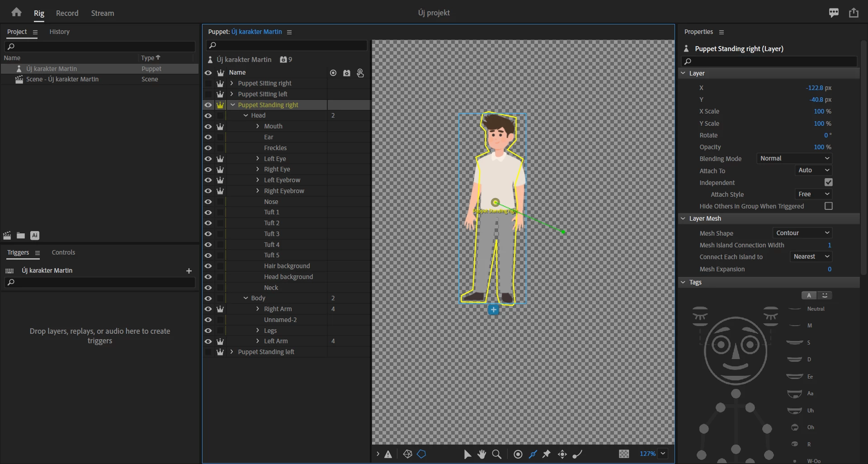Switch to the Record workspace tab
868x464 pixels.
pos(67,13)
